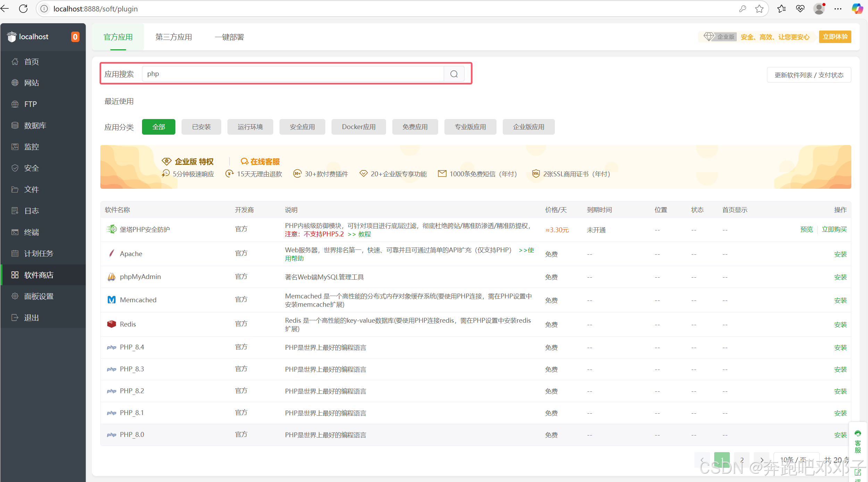Filter by 免费应用 category
The width and height of the screenshot is (868, 482).
point(415,127)
